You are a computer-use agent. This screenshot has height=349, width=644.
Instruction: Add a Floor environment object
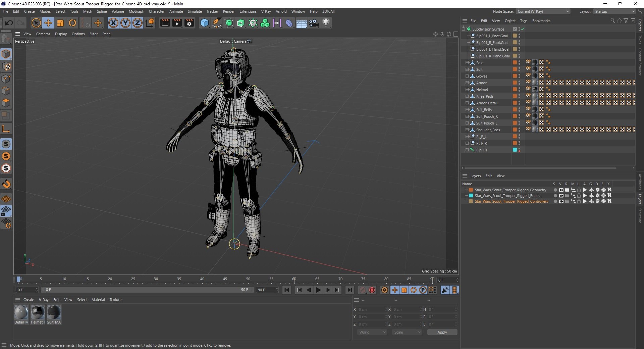pos(302,23)
